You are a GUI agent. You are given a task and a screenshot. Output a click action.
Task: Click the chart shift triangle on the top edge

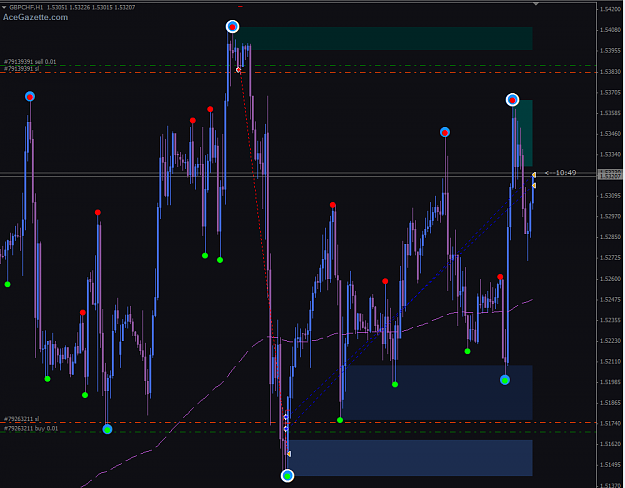pos(536,4)
